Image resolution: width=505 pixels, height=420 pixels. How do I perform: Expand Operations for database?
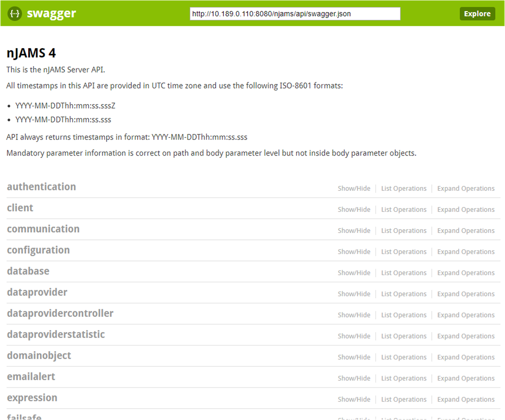click(466, 273)
